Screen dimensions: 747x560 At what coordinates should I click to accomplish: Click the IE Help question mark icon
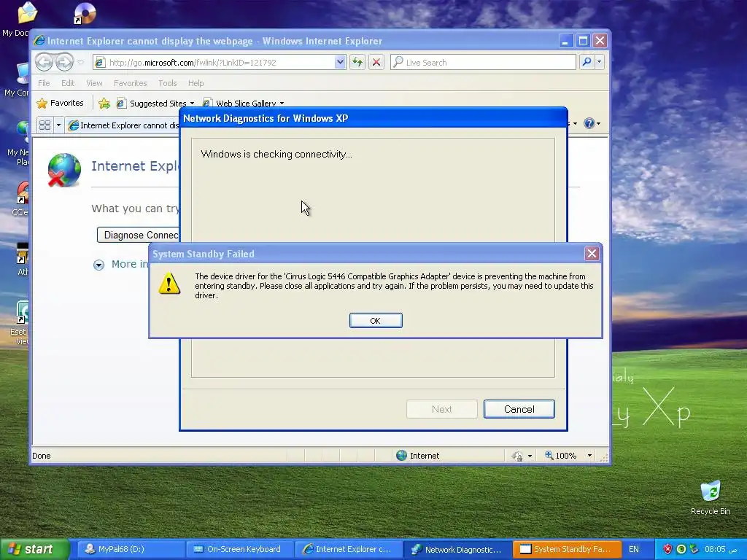[589, 123]
